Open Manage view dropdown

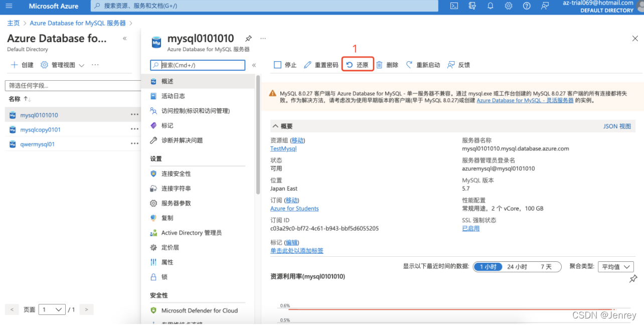point(62,65)
